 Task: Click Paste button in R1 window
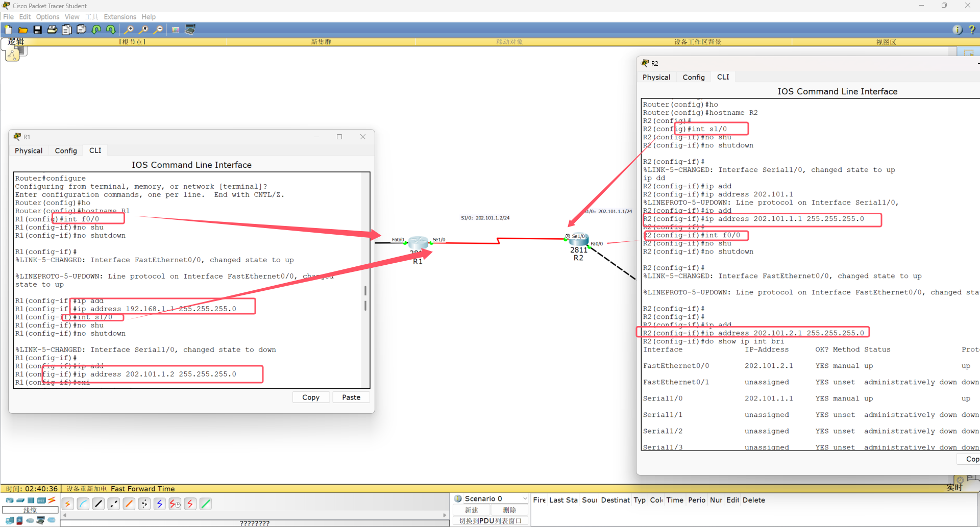351,397
